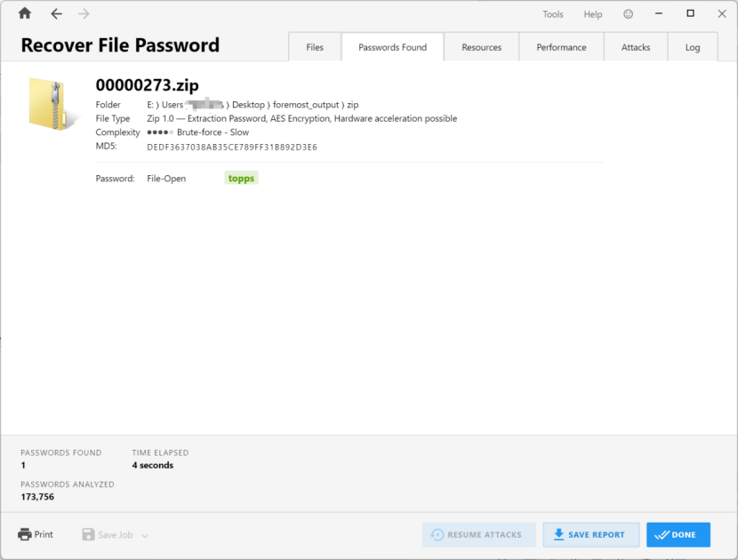Click the back arrow icon
Image resolution: width=738 pixels, height=560 pixels.
coord(56,14)
